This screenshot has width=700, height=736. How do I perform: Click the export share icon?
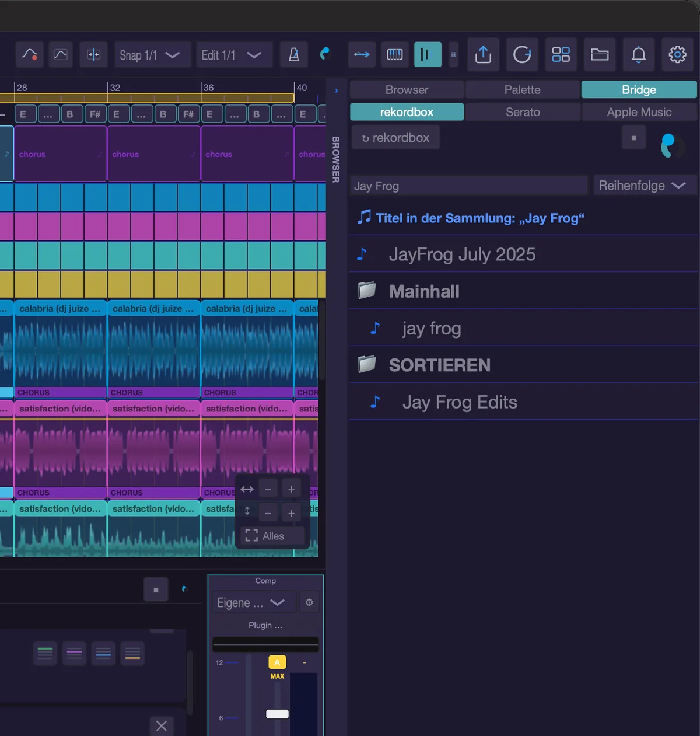pos(483,55)
